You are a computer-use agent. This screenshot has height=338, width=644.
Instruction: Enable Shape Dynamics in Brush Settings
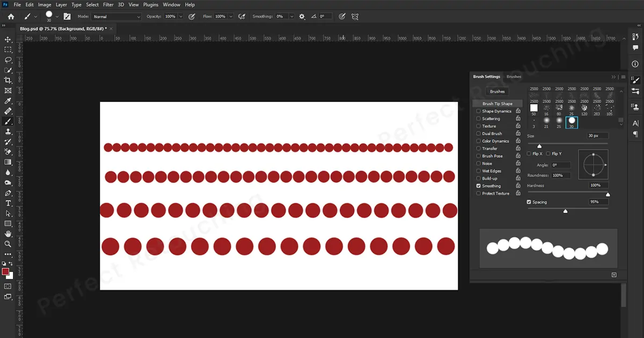[x=478, y=111]
